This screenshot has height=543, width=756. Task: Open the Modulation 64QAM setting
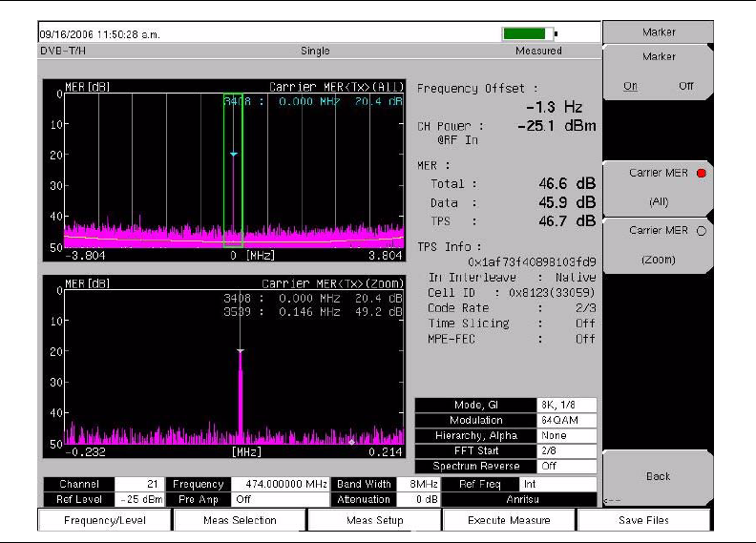[566, 420]
